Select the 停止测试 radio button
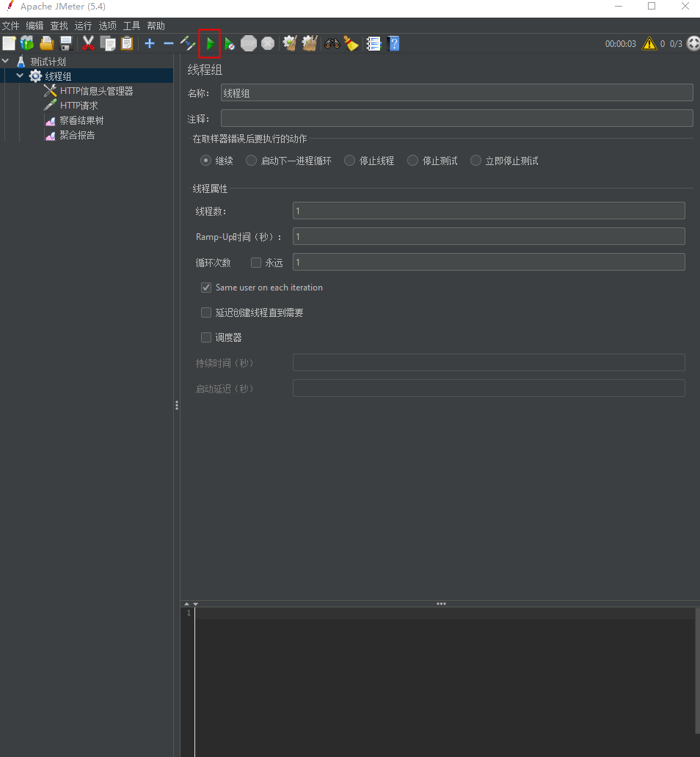This screenshot has width=700, height=757. click(412, 161)
